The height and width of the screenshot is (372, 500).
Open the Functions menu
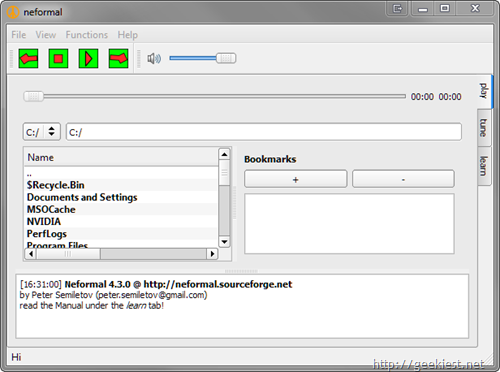pyautogui.click(x=87, y=35)
